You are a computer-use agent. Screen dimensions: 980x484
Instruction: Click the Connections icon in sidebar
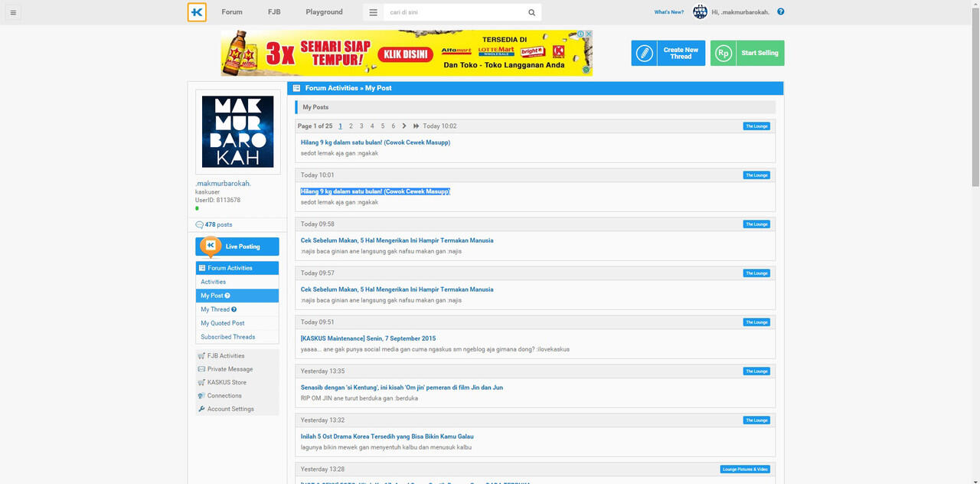pyautogui.click(x=201, y=396)
